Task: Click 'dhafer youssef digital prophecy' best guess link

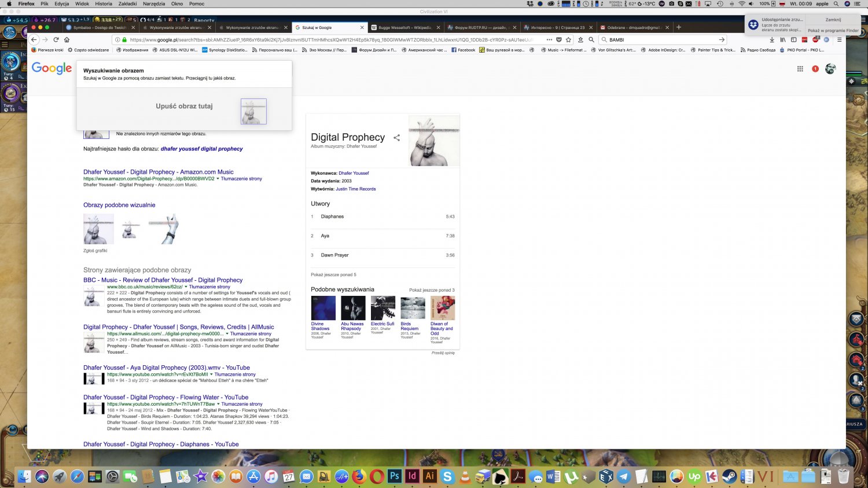Action: click(202, 149)
